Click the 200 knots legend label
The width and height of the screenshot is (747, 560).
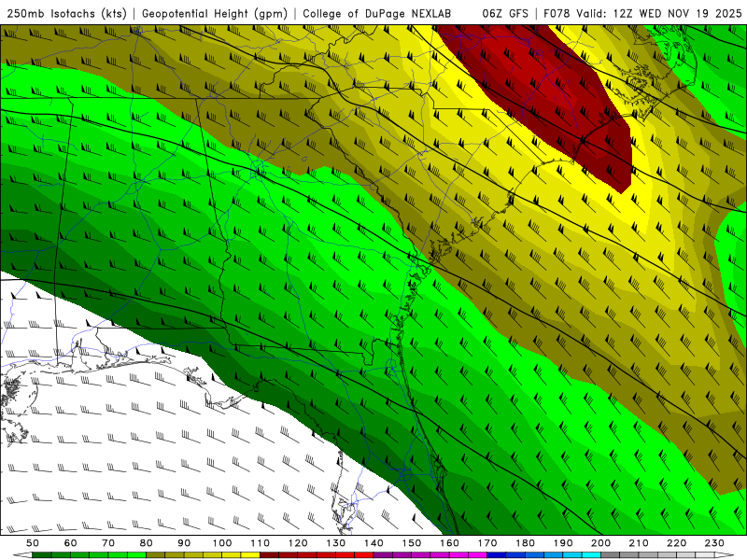click(600, 543)
